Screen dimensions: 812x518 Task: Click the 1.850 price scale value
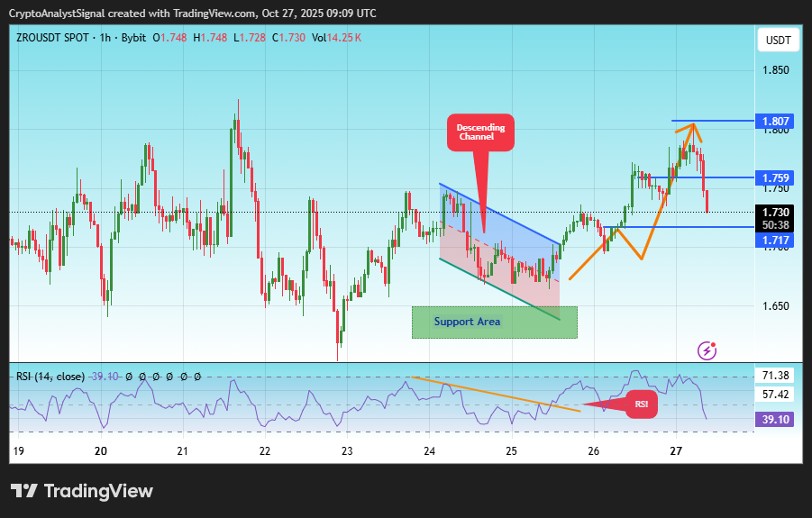776,70
